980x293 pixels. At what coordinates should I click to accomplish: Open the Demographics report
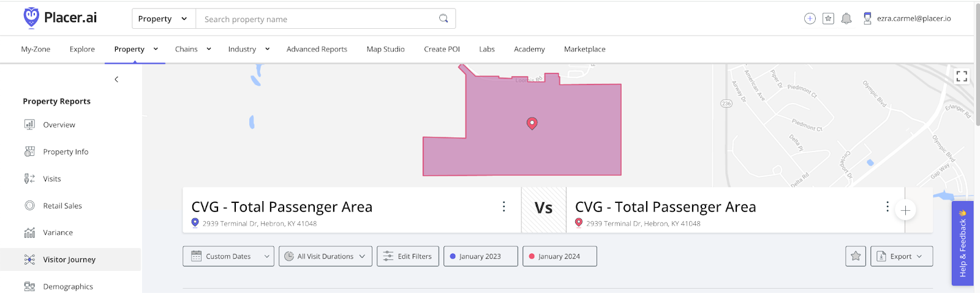coord(68,286)
